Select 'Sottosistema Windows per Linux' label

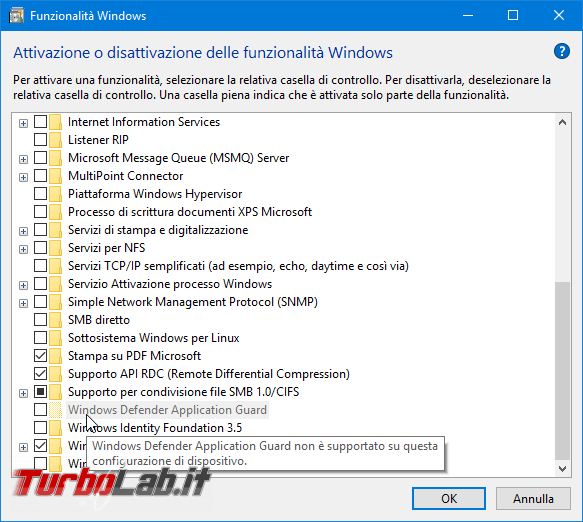(154, 338)
